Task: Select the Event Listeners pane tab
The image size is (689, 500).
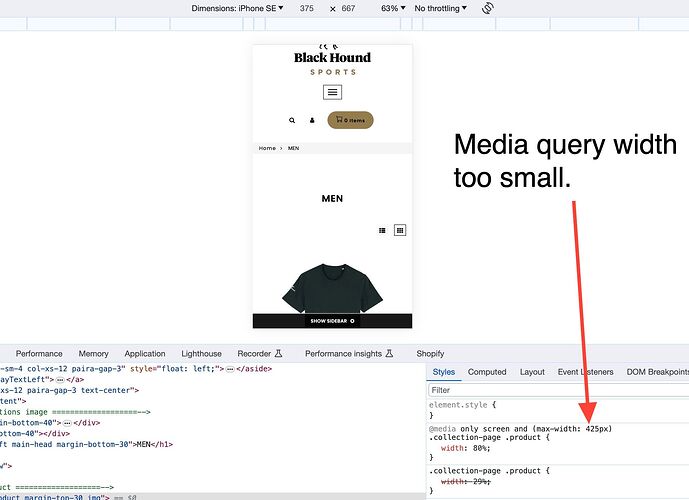Action: coord(585,372)
